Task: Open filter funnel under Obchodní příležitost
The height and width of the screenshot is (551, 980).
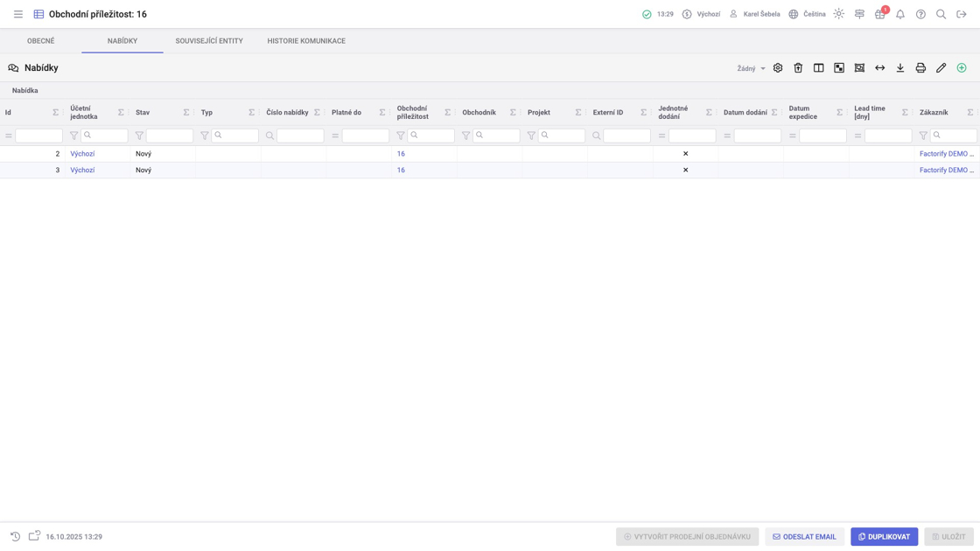Action: (x=401, y=136)
